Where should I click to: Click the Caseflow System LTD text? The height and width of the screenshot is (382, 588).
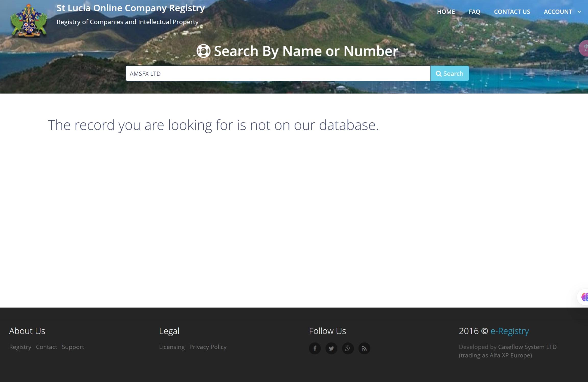527,347
